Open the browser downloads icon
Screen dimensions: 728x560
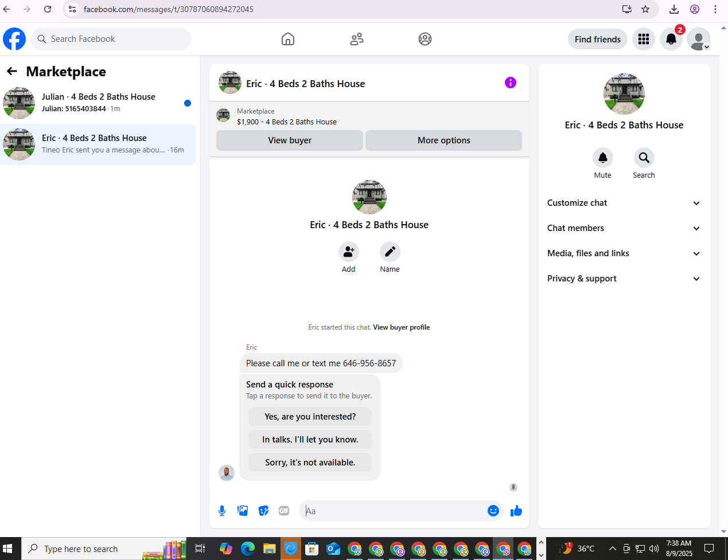[674, 9]
